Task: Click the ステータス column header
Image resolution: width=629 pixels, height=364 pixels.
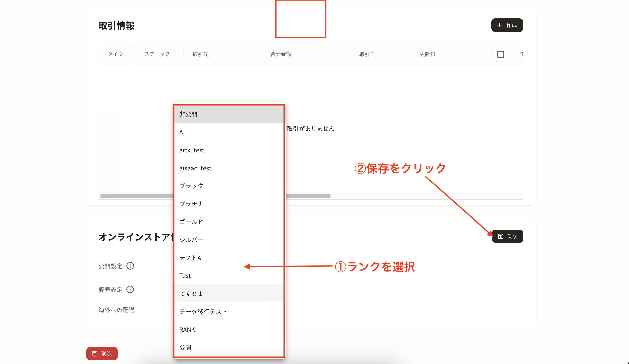Action: [157, 54]
